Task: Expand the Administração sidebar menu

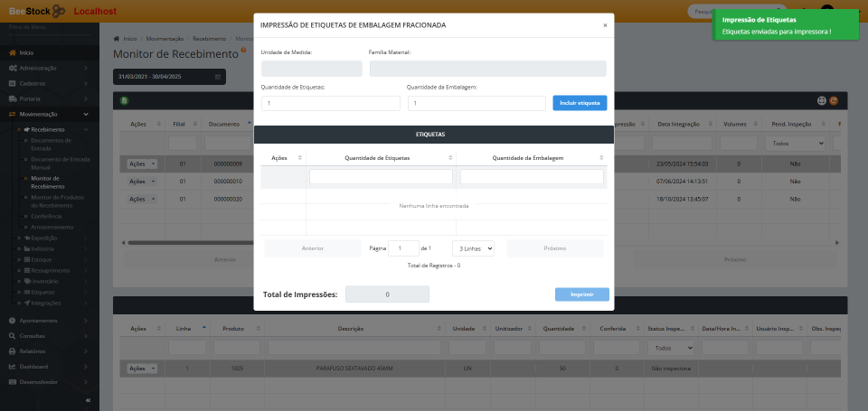Action: [49, 68]
